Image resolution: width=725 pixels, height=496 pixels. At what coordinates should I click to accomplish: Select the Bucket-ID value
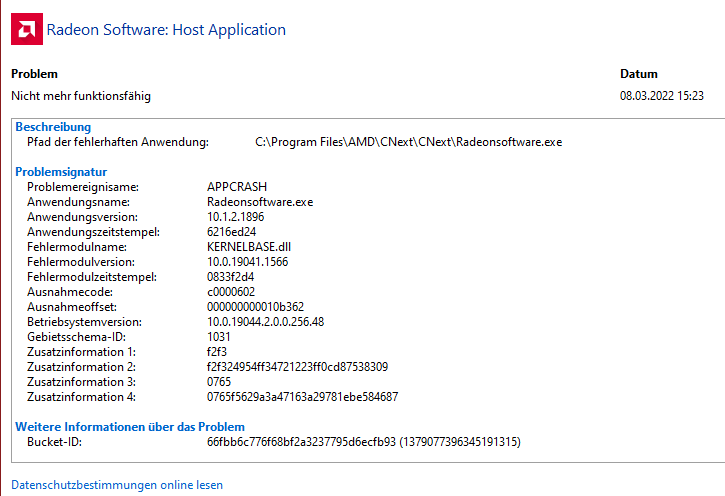click(x=364, y=442)
